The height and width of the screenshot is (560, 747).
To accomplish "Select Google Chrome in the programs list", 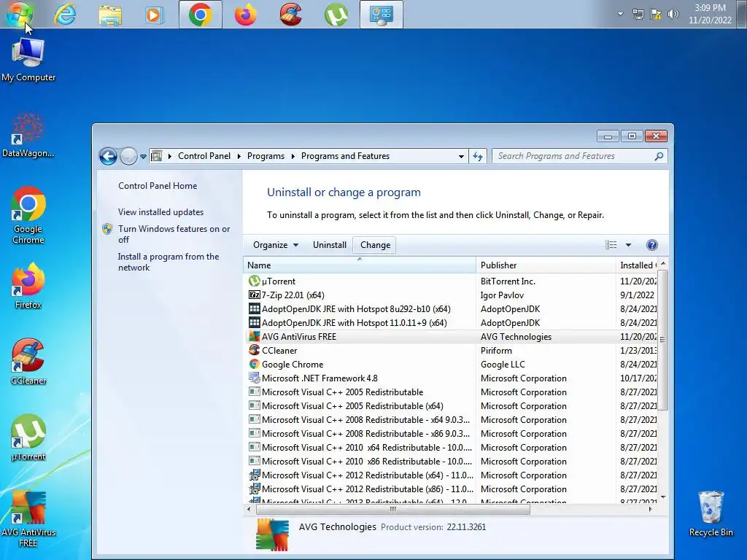I will coord(451,365).
